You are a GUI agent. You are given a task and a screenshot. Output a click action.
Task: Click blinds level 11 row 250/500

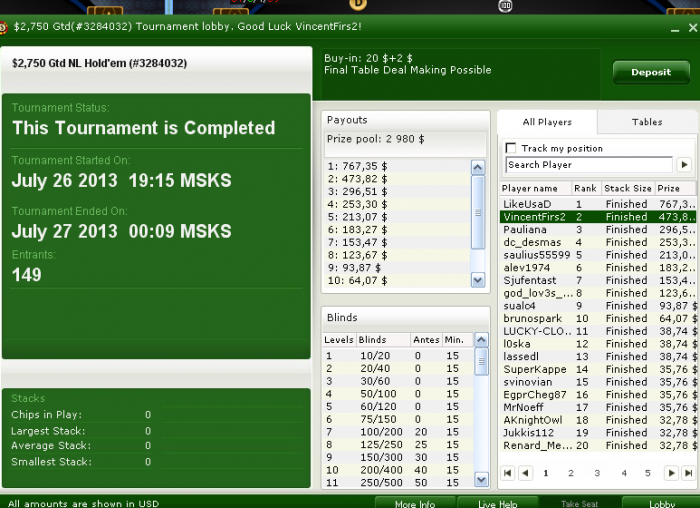click(x=398, y=483)
